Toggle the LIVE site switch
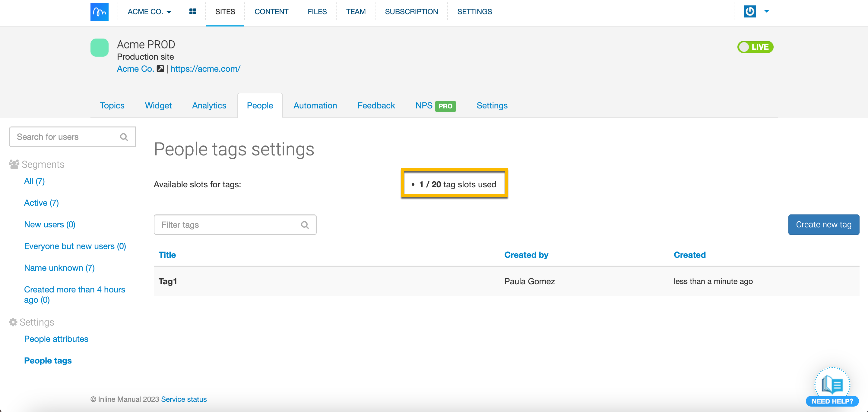Image resolution: width=868 pixels, height=412 pixels. pyautogui.click(x=755, y=47)
